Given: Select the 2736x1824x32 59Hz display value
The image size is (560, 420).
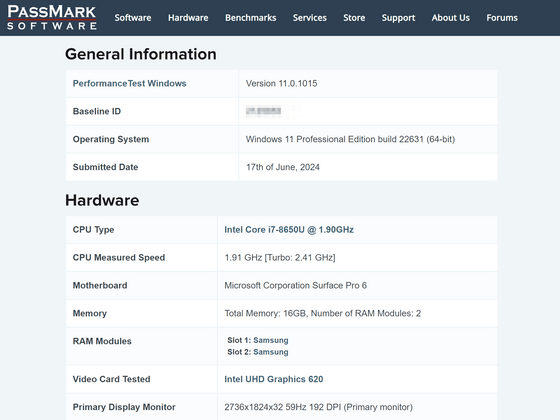Looking at the screenshot, I should [318, 407].
